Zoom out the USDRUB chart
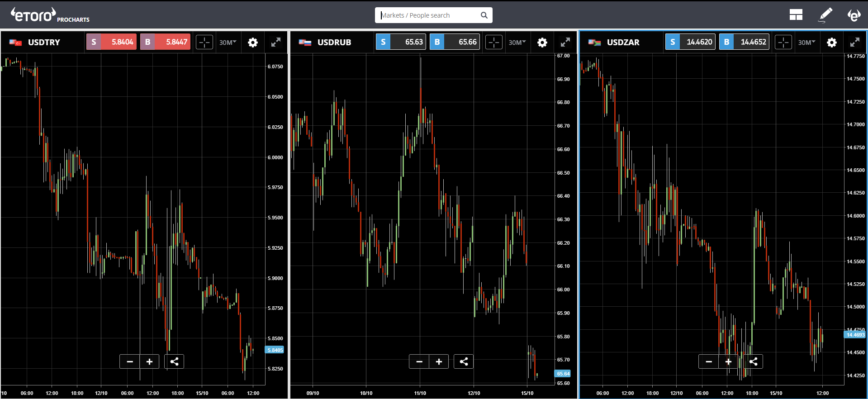 [x=419, y=361]
